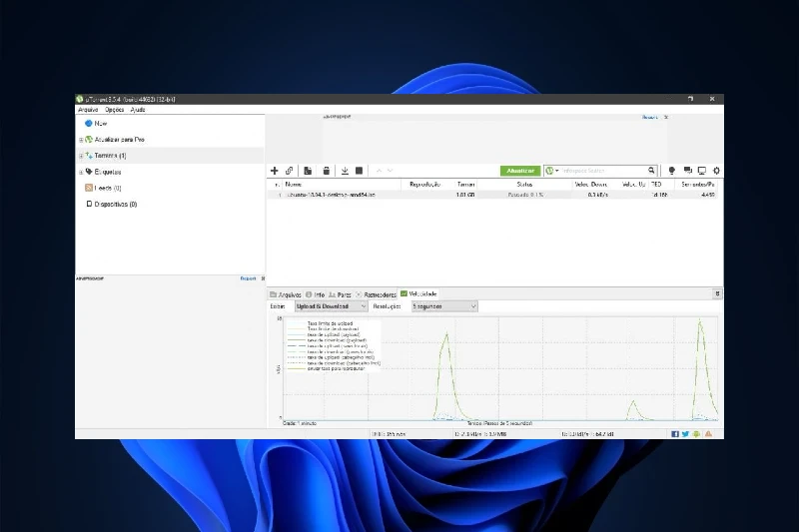Click the search input field
The image size is (799, 532).
[602, 171]
